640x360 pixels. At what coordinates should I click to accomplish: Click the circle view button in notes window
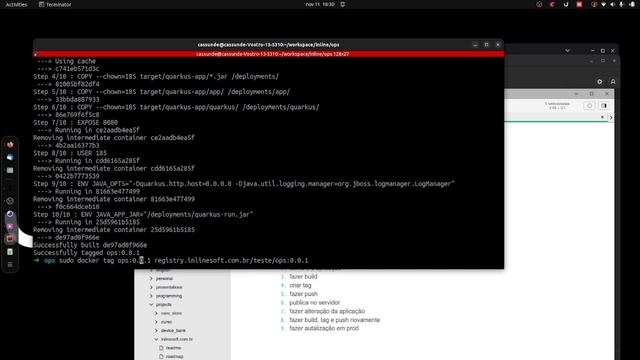(589, 106)
